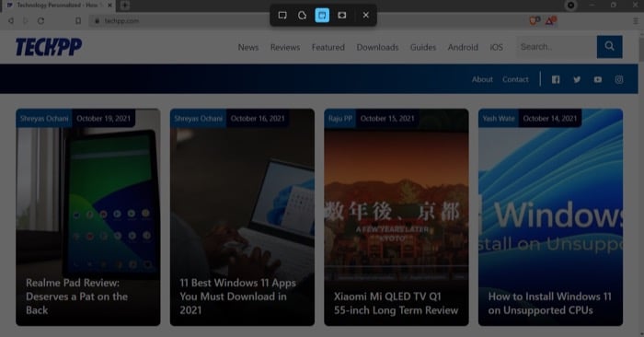Open the Featured menu item
The width and height of the screenshot is (644, 337).
pos(328,47)
